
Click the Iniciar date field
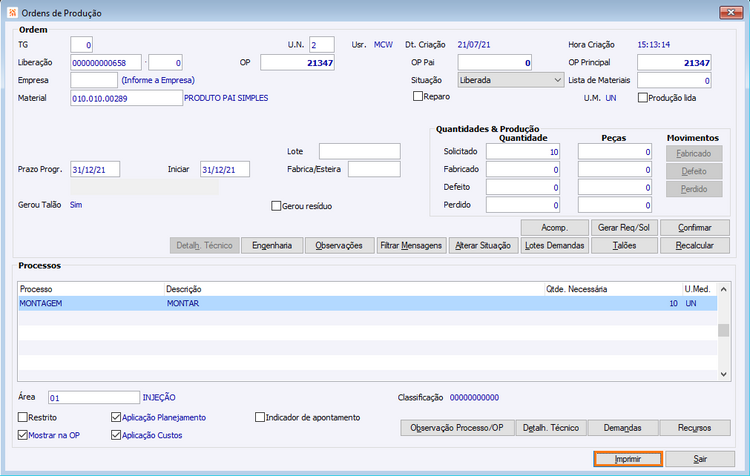225,169
